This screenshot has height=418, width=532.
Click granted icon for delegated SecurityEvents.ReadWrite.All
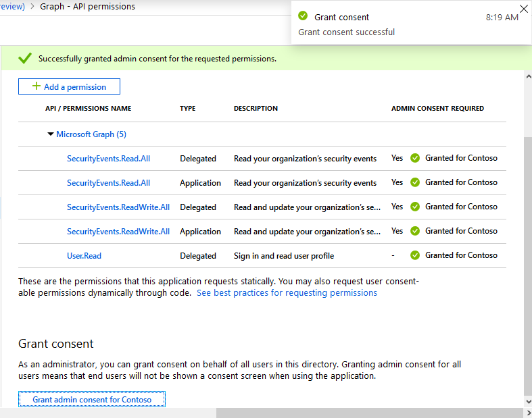415,207
